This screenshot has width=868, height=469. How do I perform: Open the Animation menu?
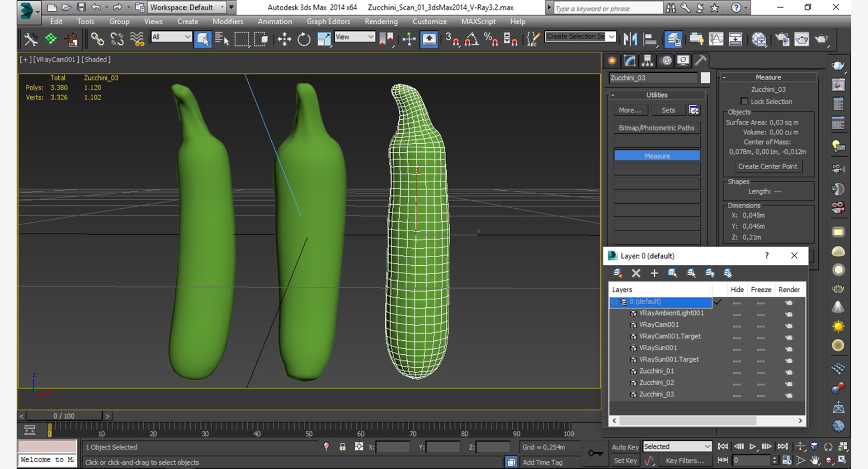coord(275,21)
